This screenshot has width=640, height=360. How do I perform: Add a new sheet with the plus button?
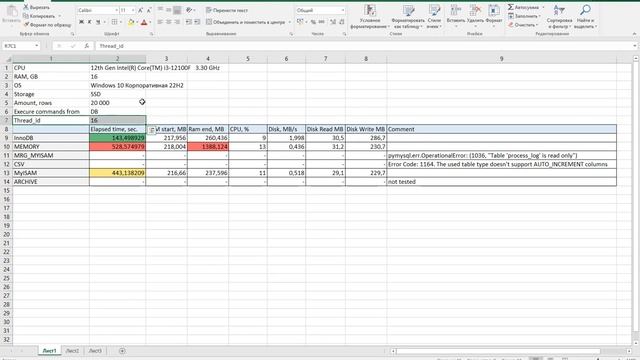point(122,351)
